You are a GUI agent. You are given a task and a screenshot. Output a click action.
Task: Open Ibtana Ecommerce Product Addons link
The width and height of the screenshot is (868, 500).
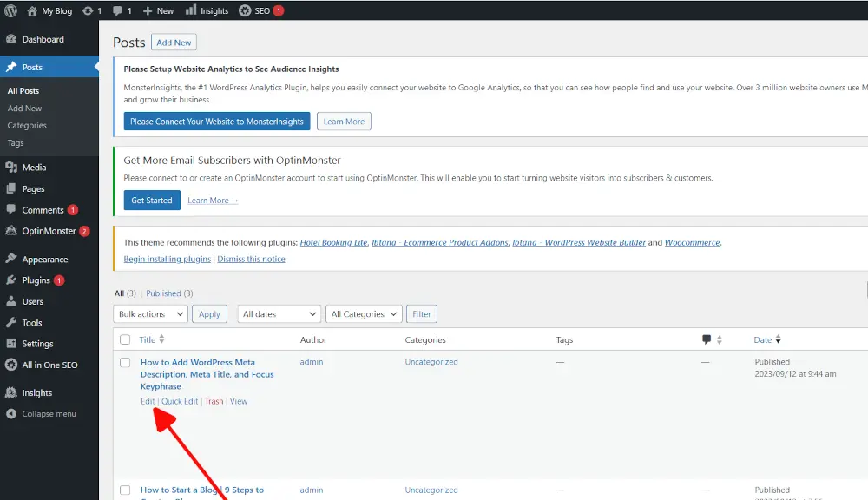440,242
